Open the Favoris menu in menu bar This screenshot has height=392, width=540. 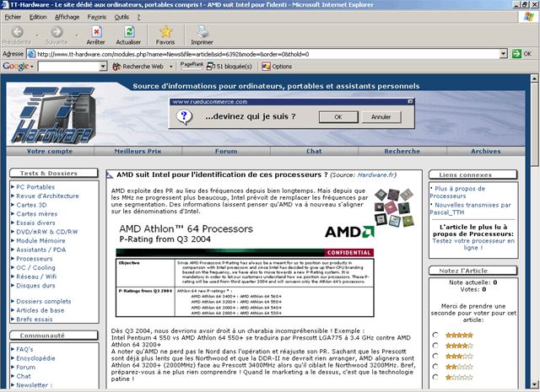[97, 17]
